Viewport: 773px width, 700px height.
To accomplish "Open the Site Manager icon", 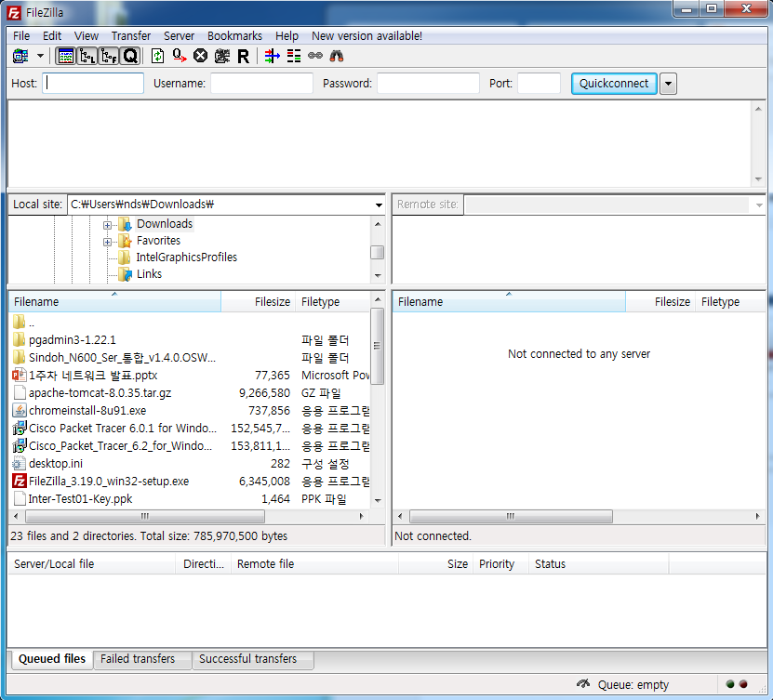I will coord(20,56).
